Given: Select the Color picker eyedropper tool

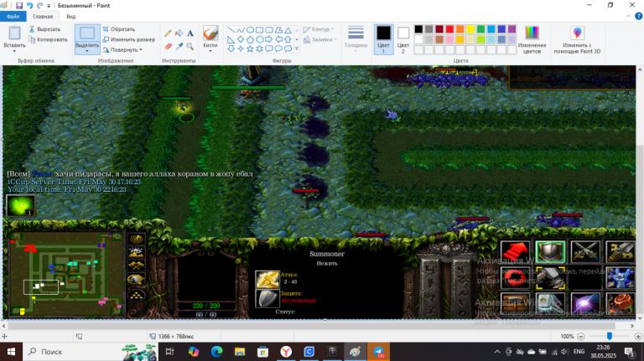Looking at the screenshot, I should click(x=179, y=46).
